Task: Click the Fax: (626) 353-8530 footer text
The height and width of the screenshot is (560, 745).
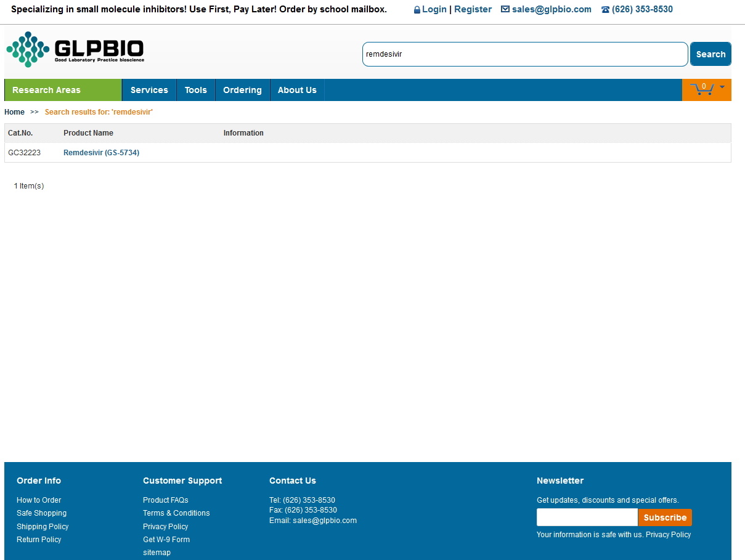Action: click(303, 510)
